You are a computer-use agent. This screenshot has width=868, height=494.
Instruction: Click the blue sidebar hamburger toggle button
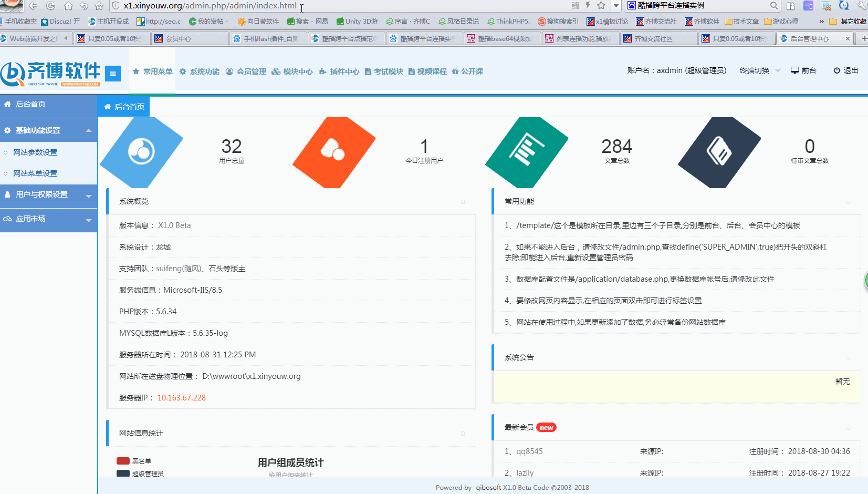tap(113, 74)
